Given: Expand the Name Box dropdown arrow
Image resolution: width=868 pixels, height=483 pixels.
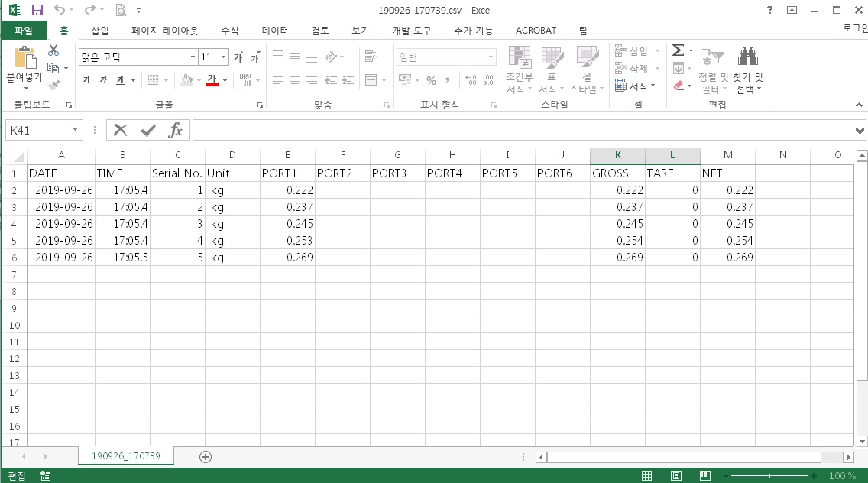Looking at the screenshot, I should (x=75, y=130).
